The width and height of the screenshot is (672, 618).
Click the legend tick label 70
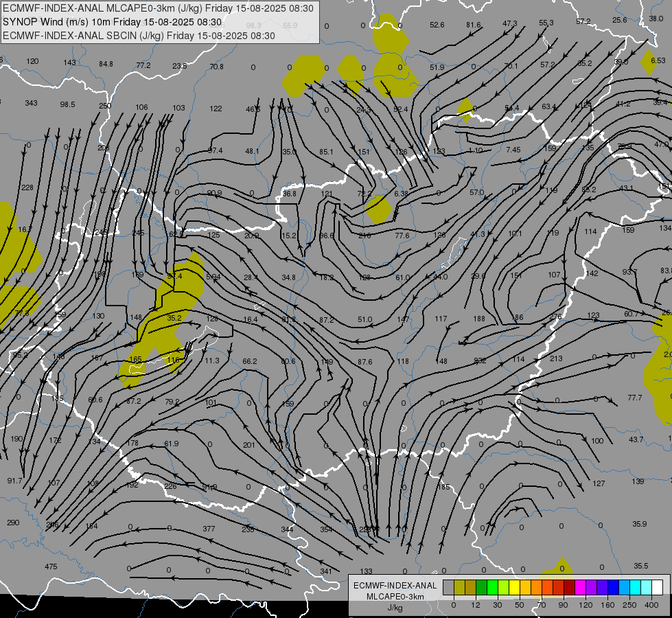tap(542, 605)
